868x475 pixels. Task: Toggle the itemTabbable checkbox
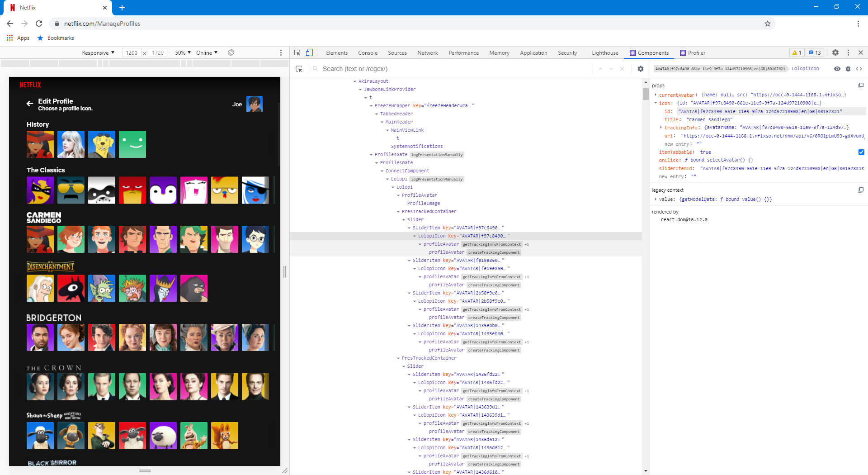(x=861, y=152)
